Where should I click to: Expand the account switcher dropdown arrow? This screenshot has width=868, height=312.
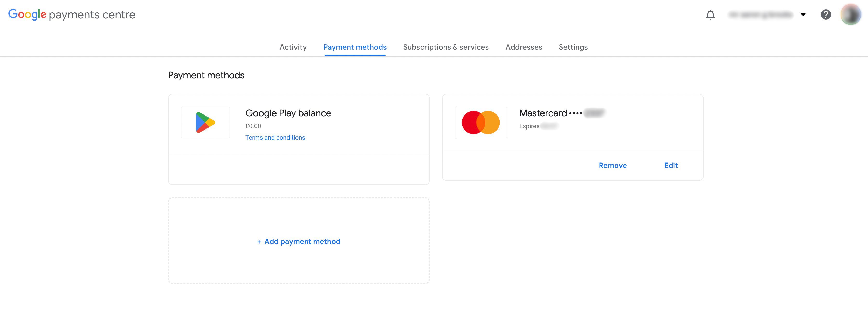[x=804, y=15]
